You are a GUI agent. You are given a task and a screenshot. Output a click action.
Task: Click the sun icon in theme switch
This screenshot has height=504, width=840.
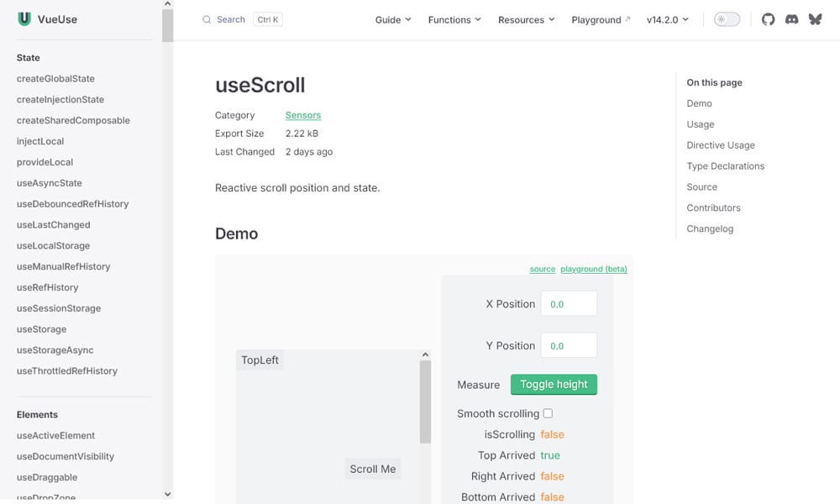coord(720,18)
